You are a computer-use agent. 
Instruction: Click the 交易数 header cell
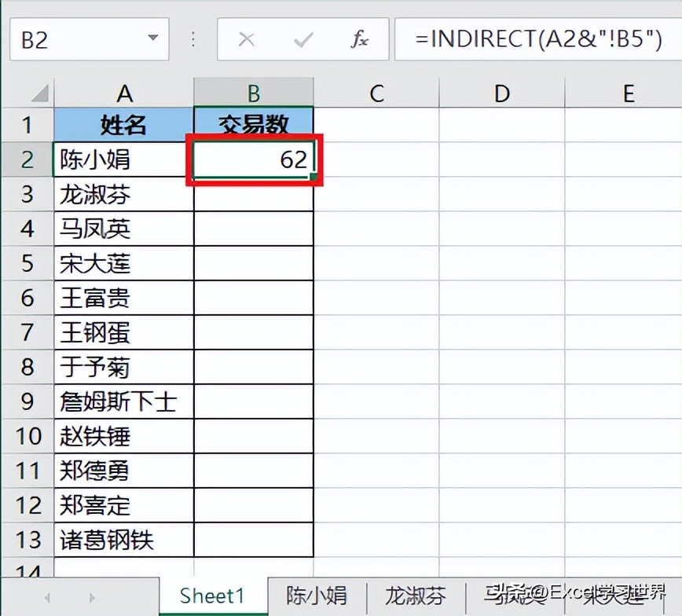coord(254,125)
